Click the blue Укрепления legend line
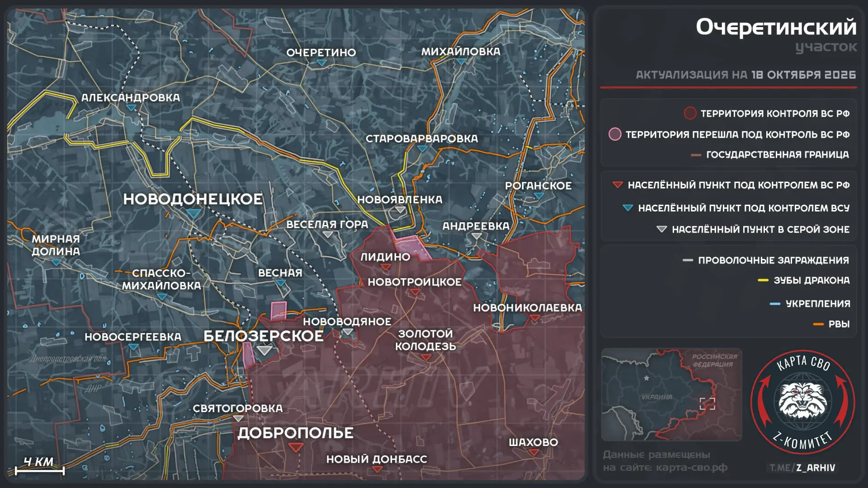This screenshot has width=868, height=488. pos(775,304)
